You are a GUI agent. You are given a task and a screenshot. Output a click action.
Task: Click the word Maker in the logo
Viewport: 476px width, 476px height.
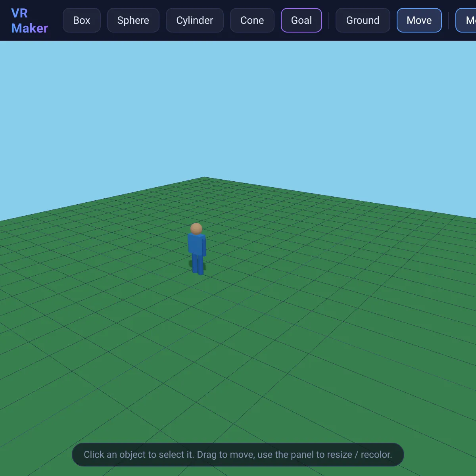coord(30,28)
